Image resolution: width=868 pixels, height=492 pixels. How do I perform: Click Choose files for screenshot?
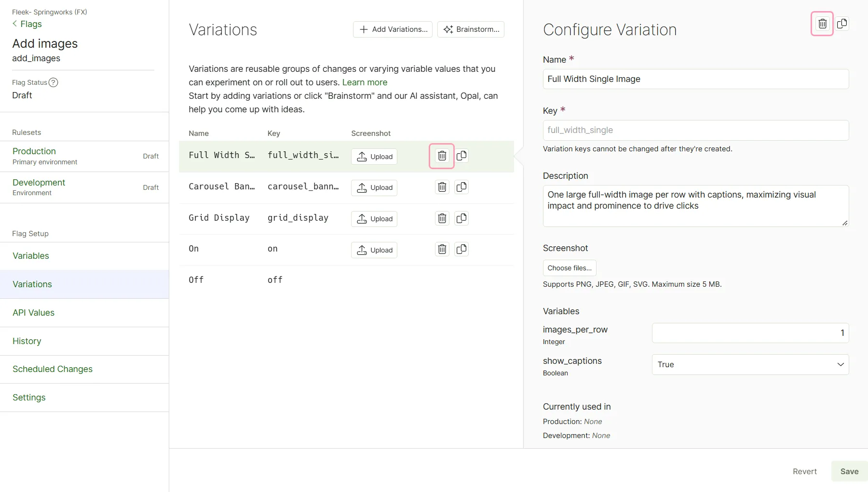(570, 268)
